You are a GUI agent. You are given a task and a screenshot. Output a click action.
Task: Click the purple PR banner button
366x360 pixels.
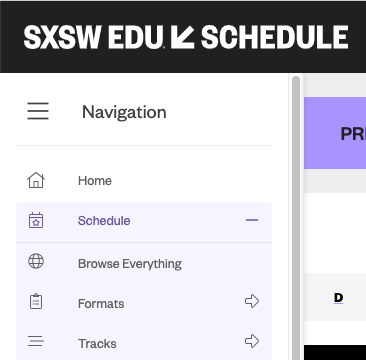tap(335, 133)
